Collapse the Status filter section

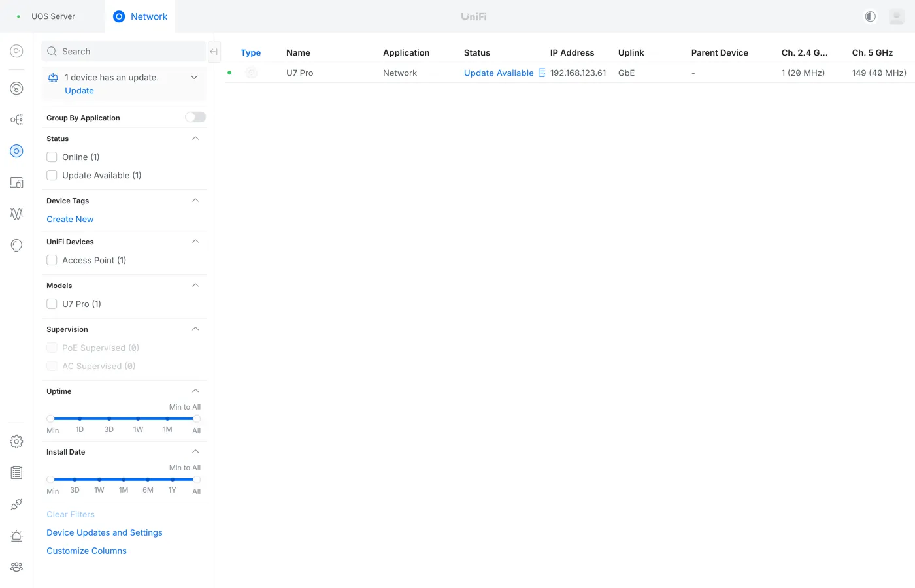point(195,138)
